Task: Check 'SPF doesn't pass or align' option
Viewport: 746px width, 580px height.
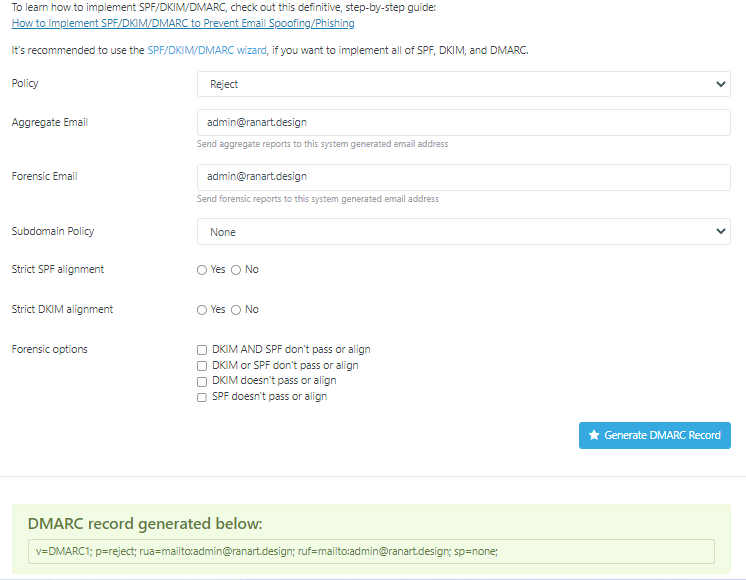Action: pyautogui.click(x=202, y=397)
